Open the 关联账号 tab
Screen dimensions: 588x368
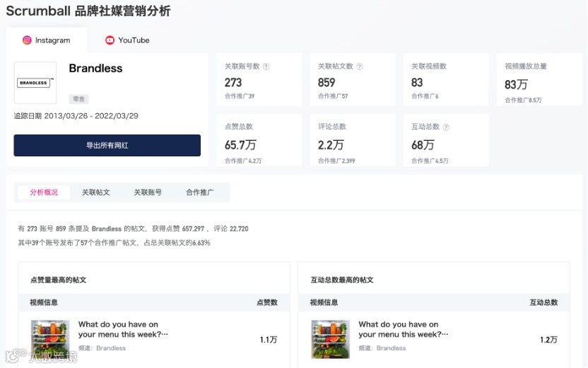click(x=148, y=192)
